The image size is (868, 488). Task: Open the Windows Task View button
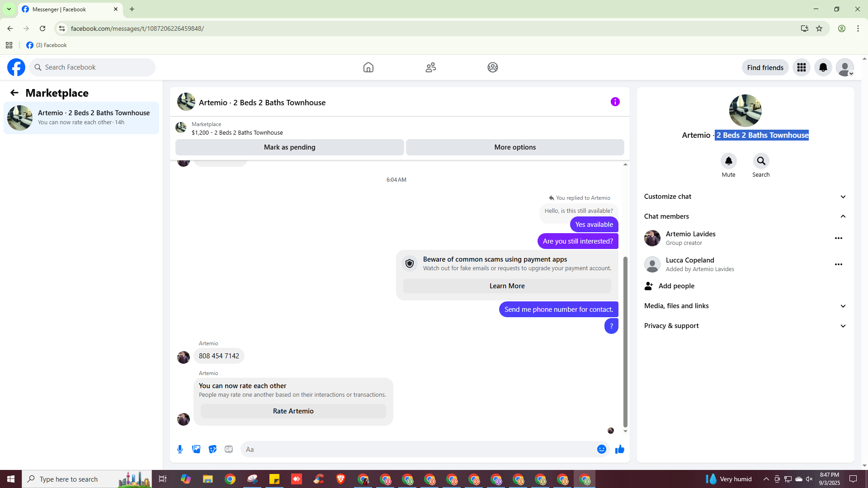(x=163, y=479)
